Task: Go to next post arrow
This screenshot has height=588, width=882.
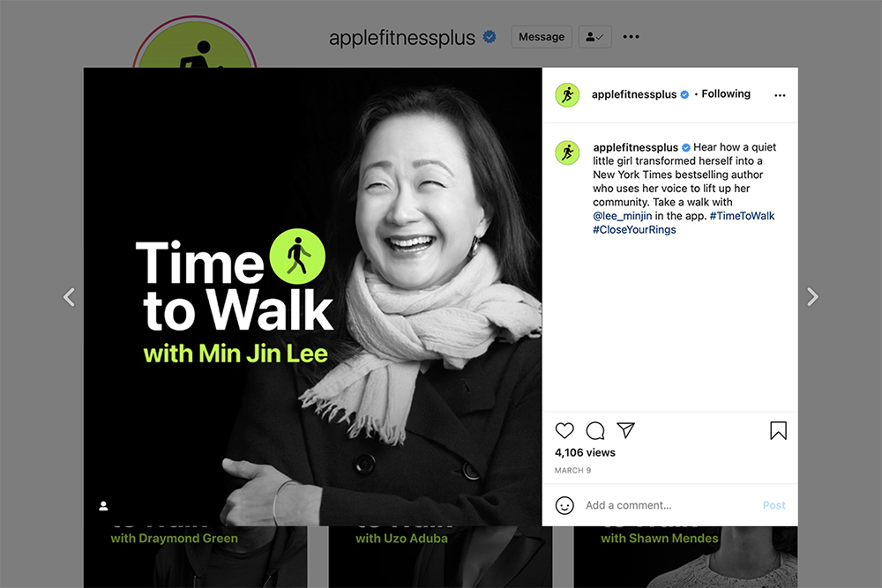Action: (812, 297)
